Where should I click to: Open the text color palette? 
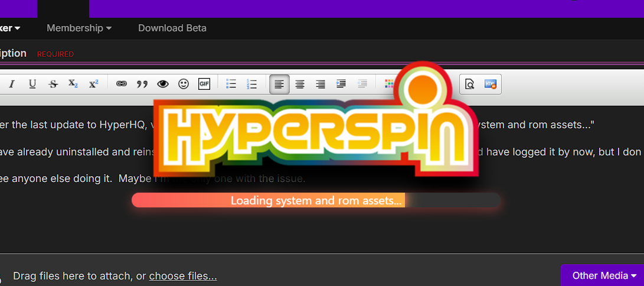pos(388,84)
